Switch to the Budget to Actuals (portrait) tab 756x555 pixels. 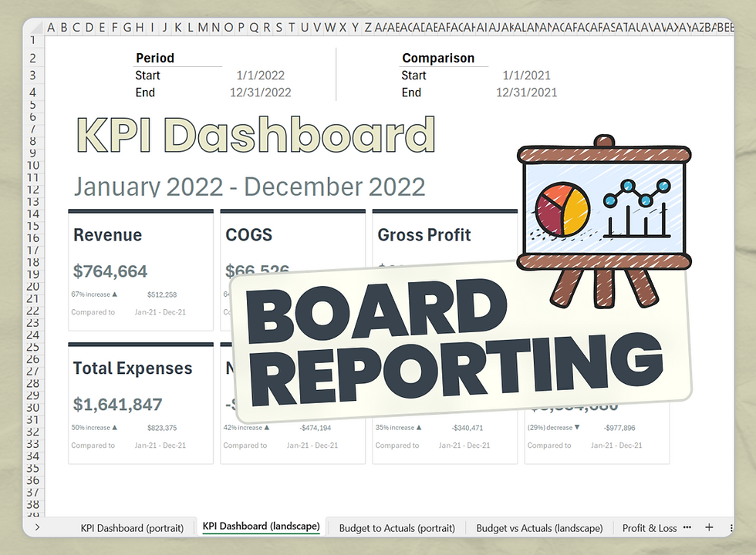[x=396, y=527]
